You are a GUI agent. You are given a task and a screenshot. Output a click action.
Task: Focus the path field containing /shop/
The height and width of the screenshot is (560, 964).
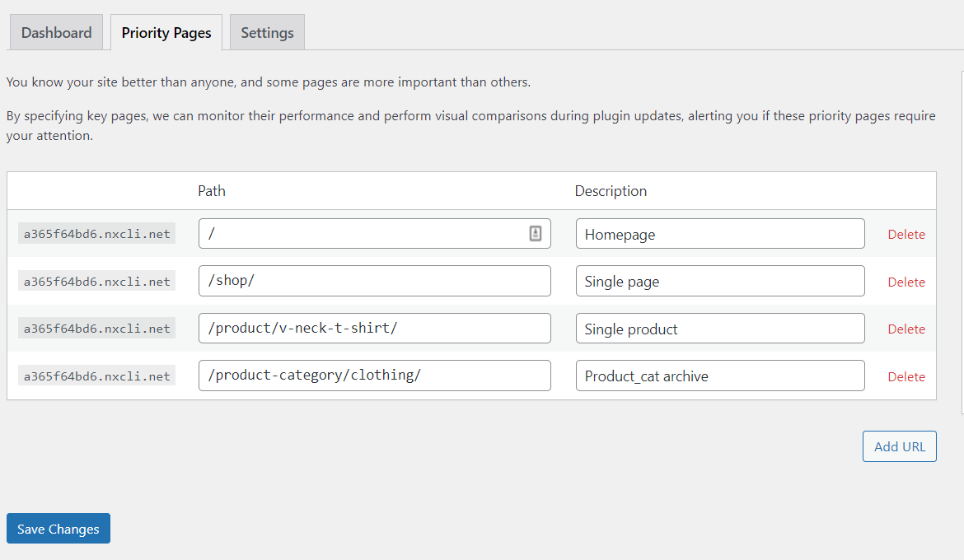pyautogui.click(x=374, y=281)
